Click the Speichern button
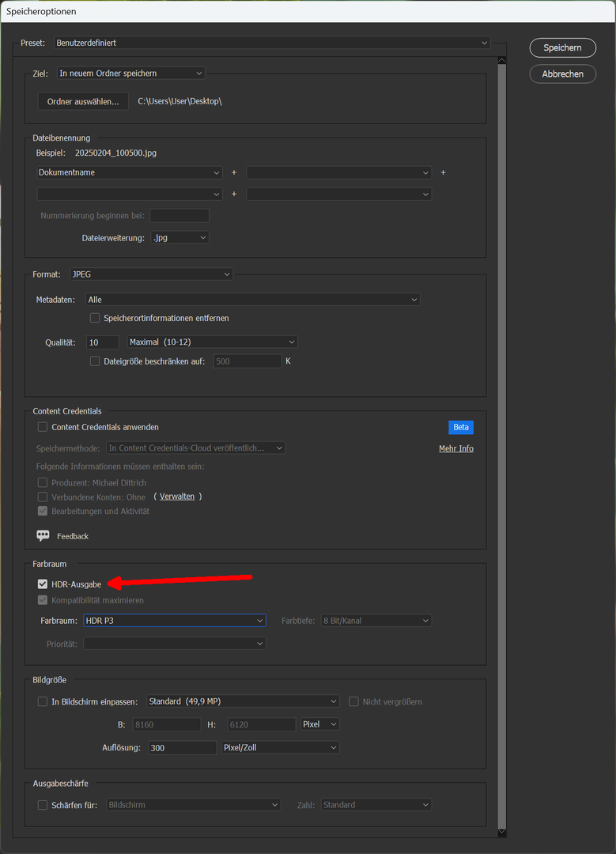Image resolution: width=616 pixels, height=854 pixels. (562, 48)
